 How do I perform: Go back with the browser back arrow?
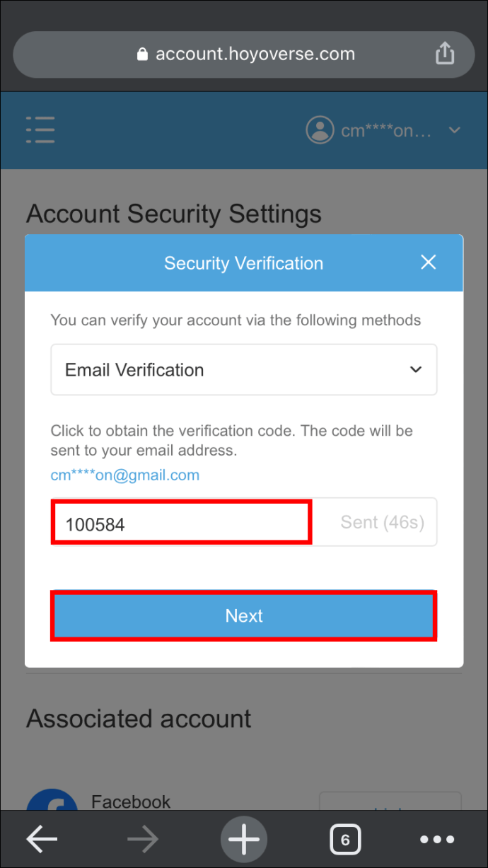(42, 840)
